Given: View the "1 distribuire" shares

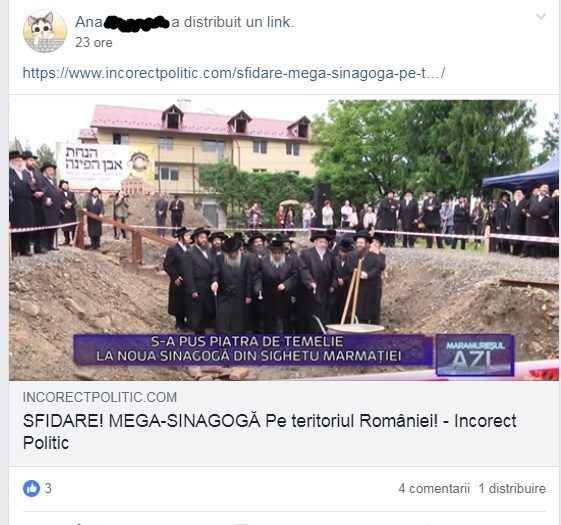Looking at the screenshot, I should coord(512,488).
